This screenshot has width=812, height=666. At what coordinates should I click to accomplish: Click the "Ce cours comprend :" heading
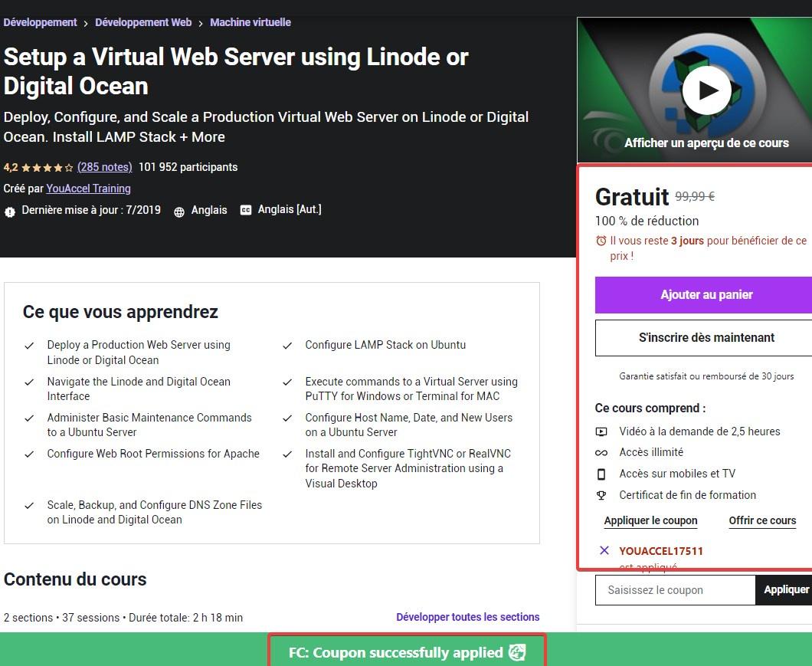(650, 408)
